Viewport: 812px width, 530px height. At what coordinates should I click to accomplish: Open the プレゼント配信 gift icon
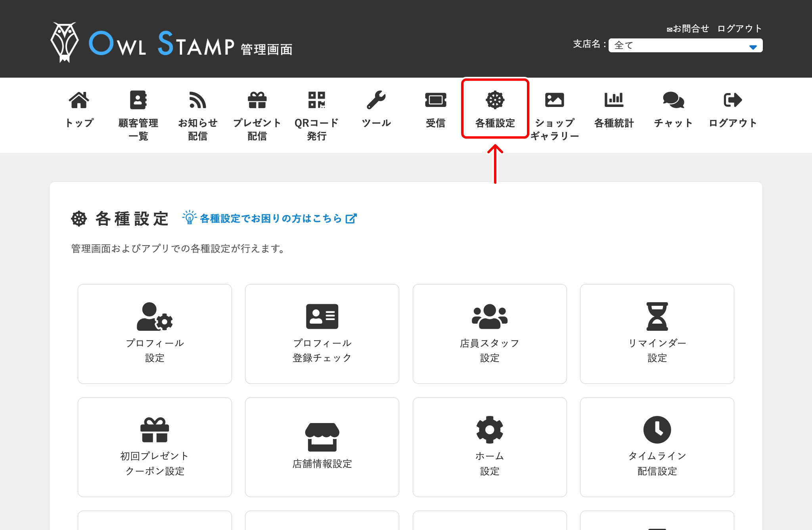pyautogui.click(x=257, y=100)
